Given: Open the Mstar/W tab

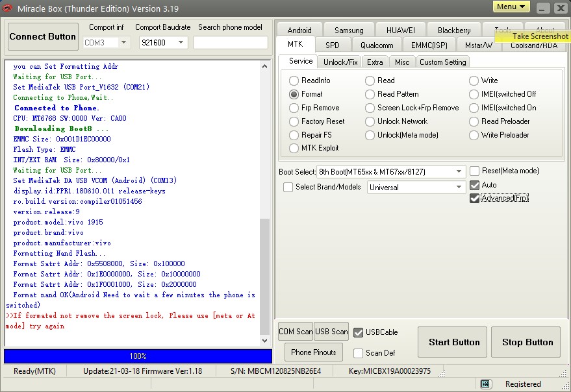Looking at the screenshot, I should 479,45.
